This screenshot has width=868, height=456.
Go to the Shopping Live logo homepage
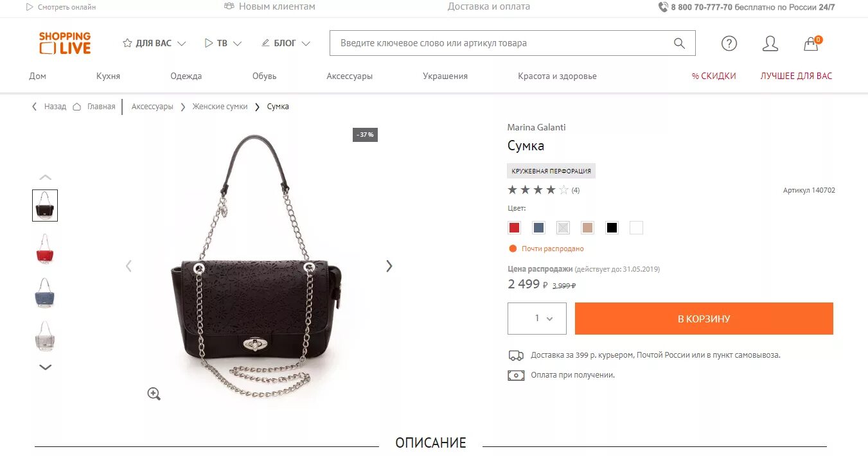coord(65,43)
